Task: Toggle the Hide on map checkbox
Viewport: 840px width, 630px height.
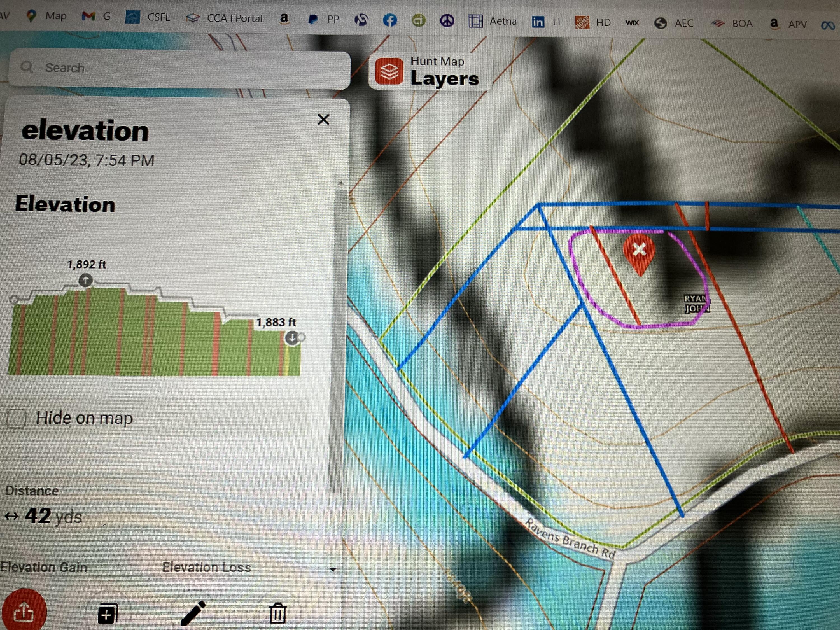Action: (x=16, y=419)
